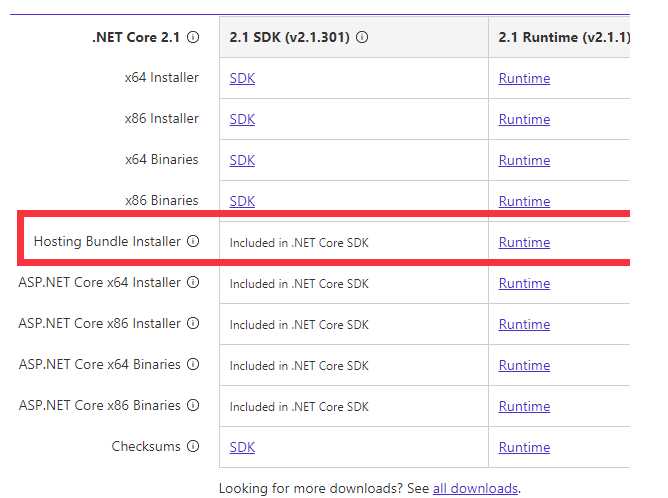Image resolution: width=668 pixels, height=498 pixels.
Task: Click the x64 Installer row label
Action: tap(162, 78)
